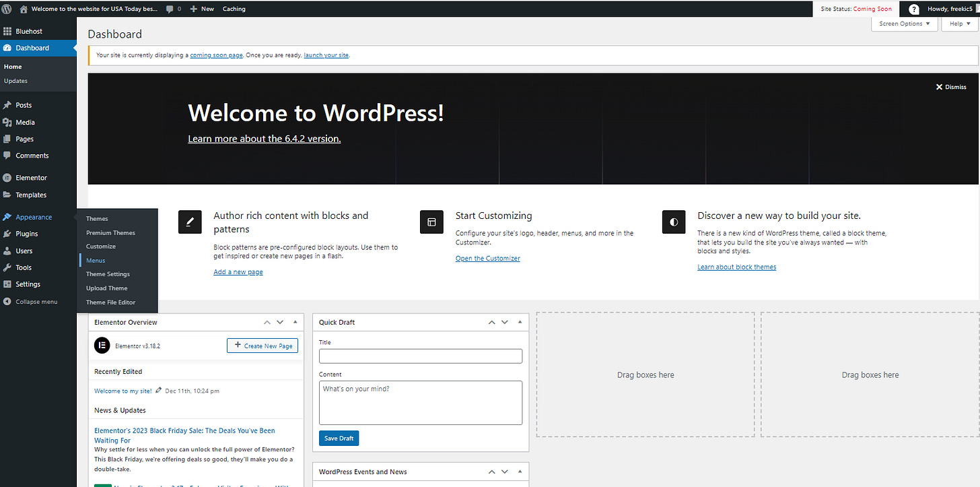
Task: Click the Tools wrench icon
Action: pos(7,267)
